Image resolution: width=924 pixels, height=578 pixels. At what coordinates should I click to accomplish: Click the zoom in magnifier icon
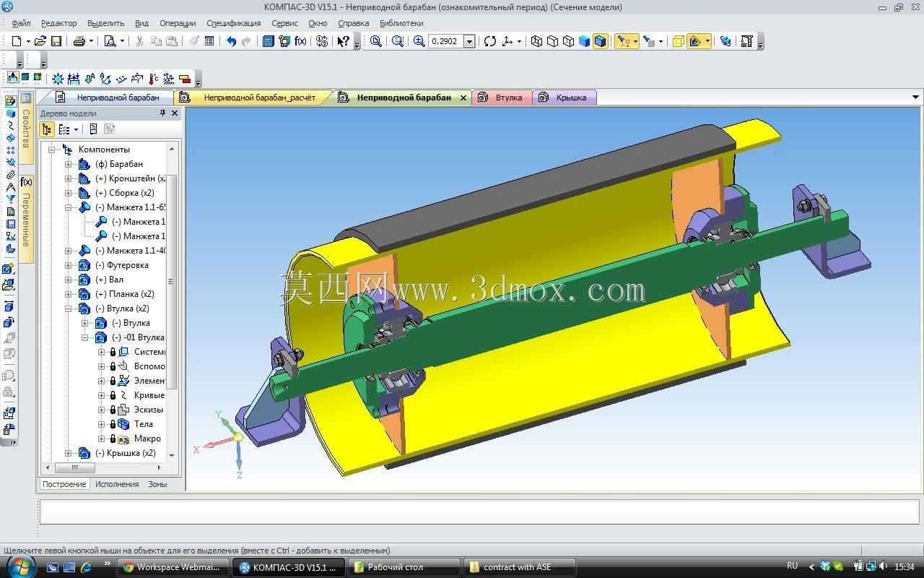click(x=419, y=41)
